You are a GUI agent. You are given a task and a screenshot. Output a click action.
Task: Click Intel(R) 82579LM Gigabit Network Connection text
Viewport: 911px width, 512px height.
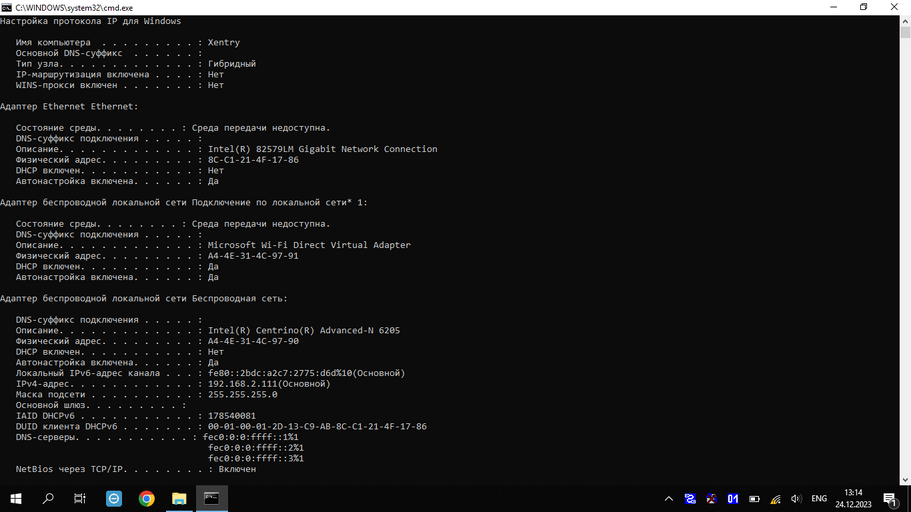(322, 149)
